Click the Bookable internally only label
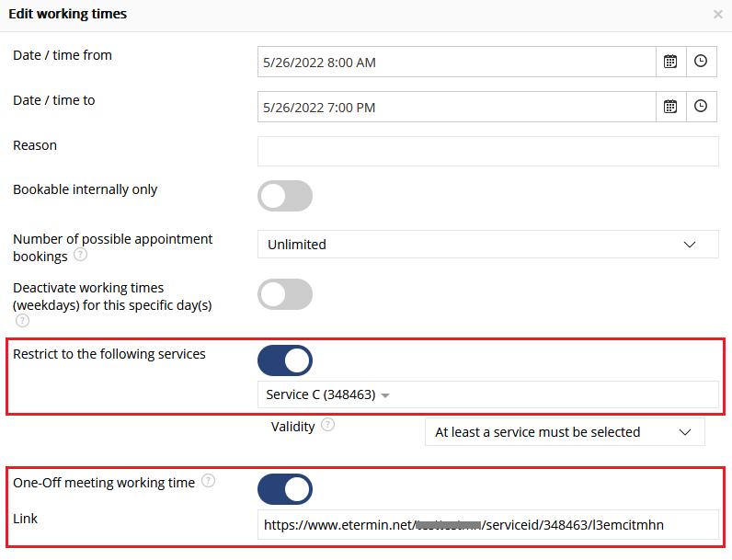The height and width of the screenshot is (560, 732). click(x=85, y=189)
